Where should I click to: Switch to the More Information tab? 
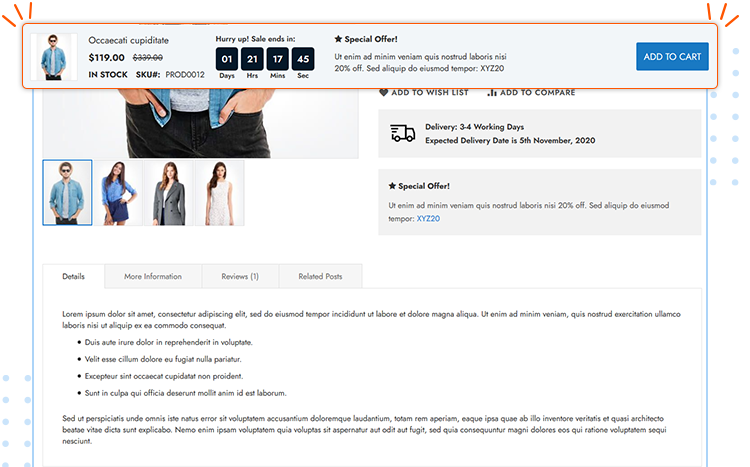(x=153, y=277)
